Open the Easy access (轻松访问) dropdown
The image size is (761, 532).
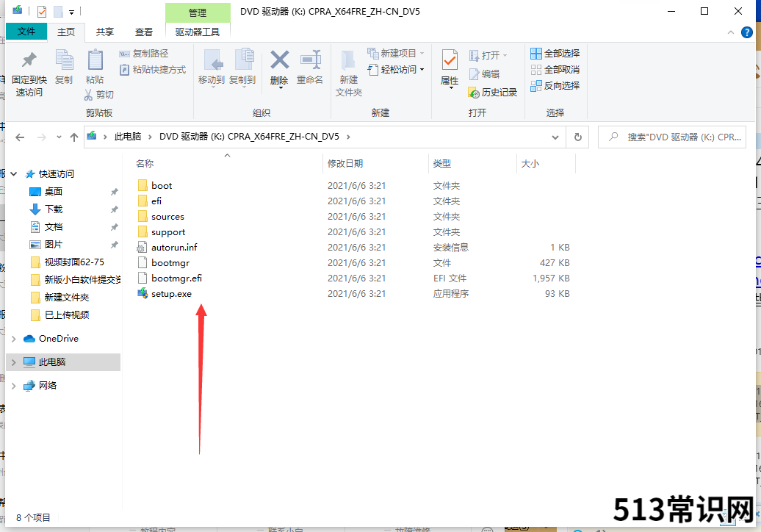click(395, 69)
